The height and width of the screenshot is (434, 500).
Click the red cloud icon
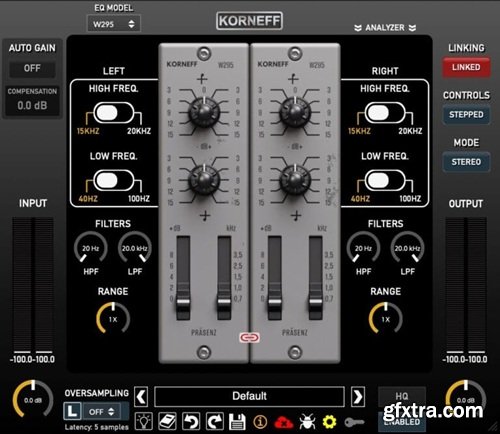coord(283,422)
